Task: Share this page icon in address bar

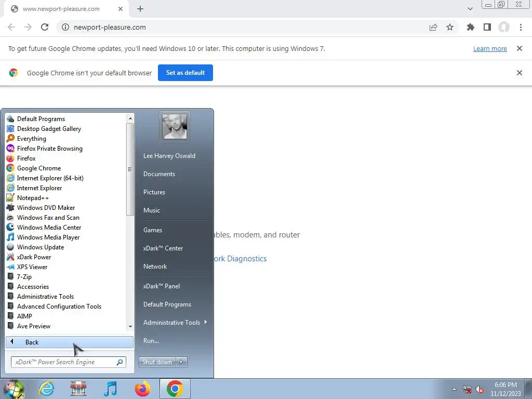Action: [x=433, y=27]
